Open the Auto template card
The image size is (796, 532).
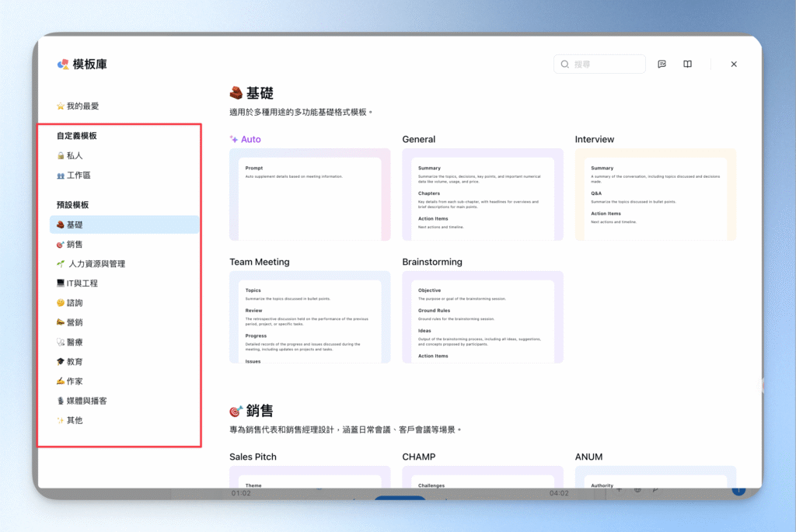coord(309,194)
